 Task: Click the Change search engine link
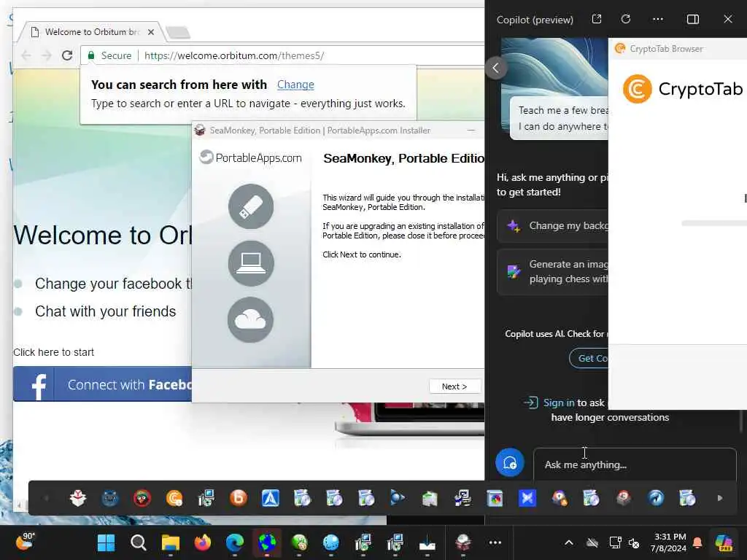tap(295, 85)
